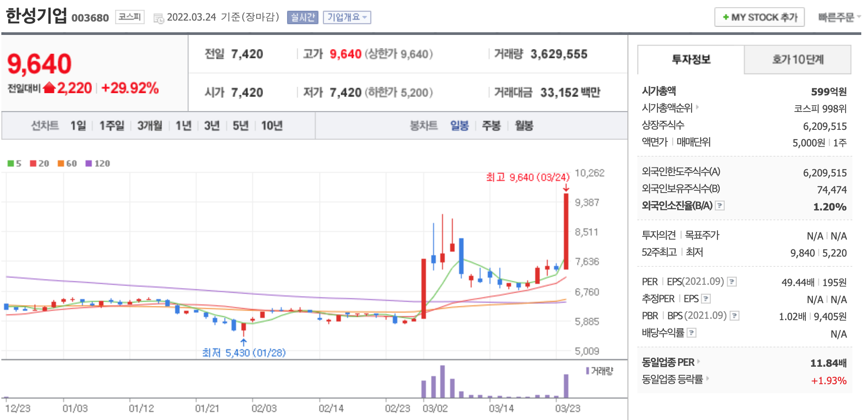The height and width of the screenshot is (420, 868).
Task: Click the 실시간 real-time button
Action: click(x=302, y=17)
